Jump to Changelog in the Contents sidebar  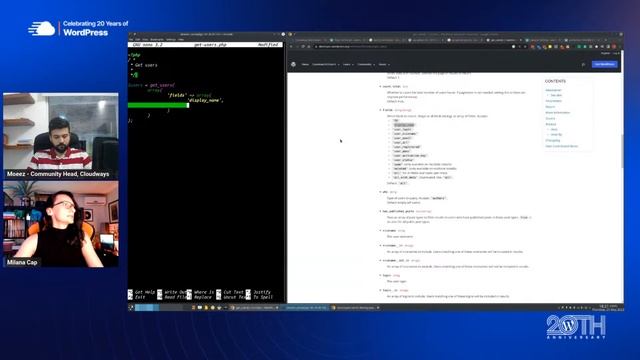click(553, 140)
